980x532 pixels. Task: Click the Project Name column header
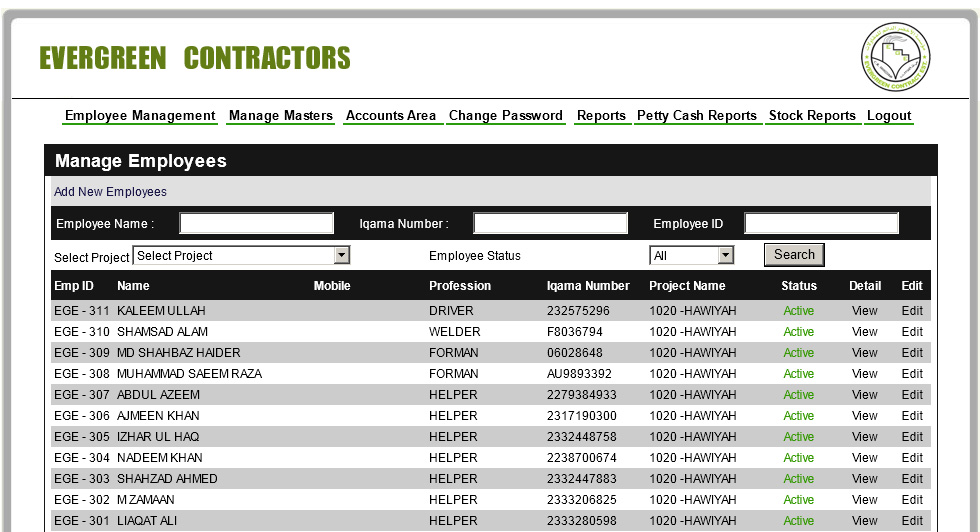tap(687, 286)
